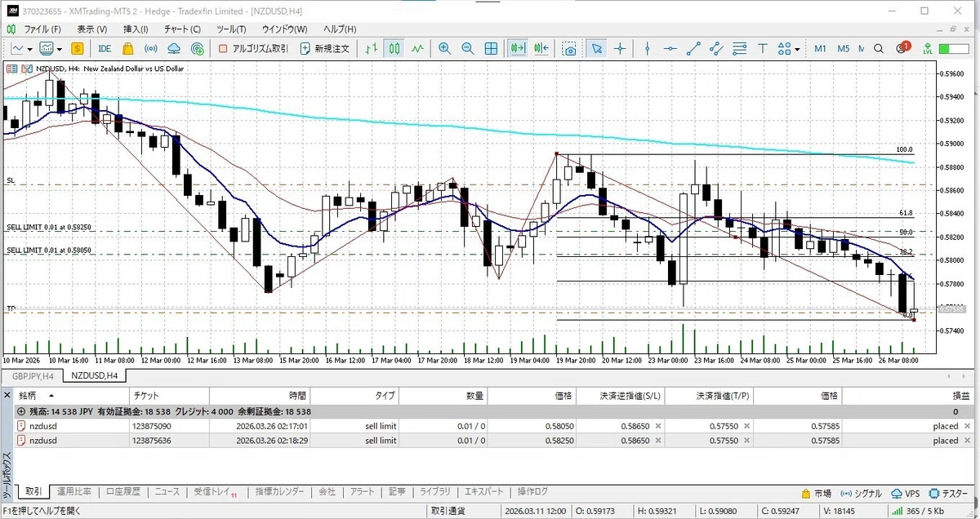
Task: Zoom in the chart
Action: tap(444, 48)
